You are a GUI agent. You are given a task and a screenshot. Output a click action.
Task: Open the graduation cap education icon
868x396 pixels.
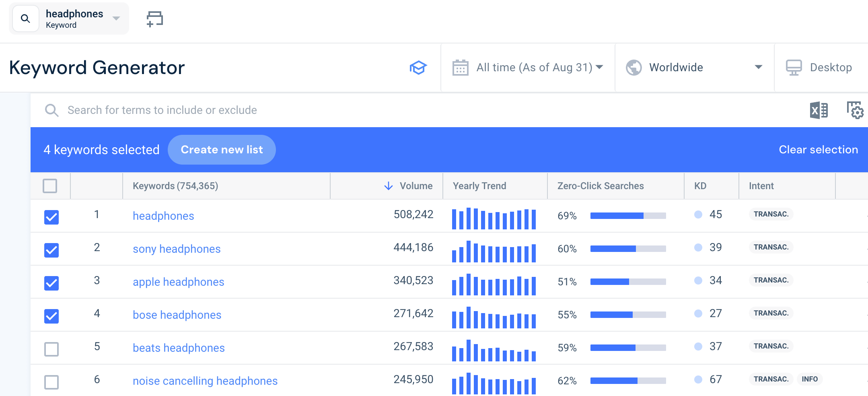[x=418, y=67]
